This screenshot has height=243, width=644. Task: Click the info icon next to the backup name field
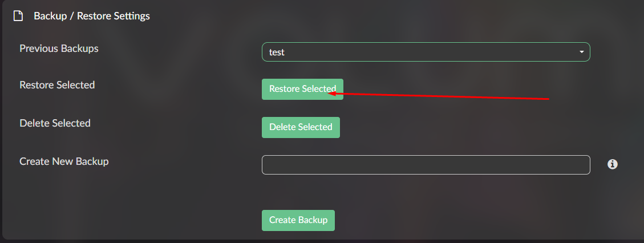coord(613,164)
